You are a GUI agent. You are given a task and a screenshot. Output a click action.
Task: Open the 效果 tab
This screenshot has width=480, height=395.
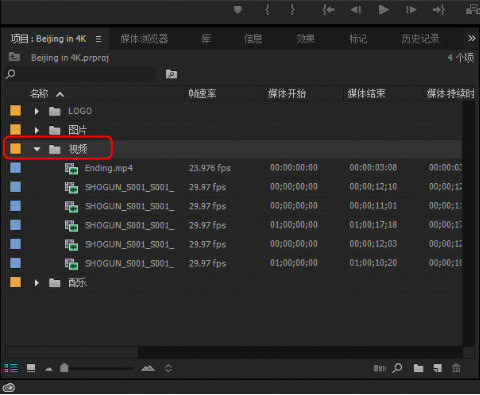(x=306, y=39)
